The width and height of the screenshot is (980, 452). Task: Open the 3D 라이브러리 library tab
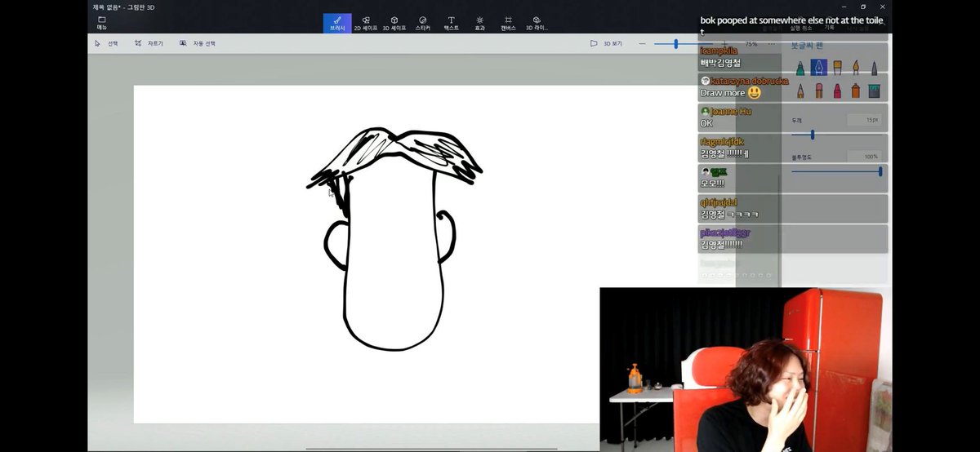point(537,23)
